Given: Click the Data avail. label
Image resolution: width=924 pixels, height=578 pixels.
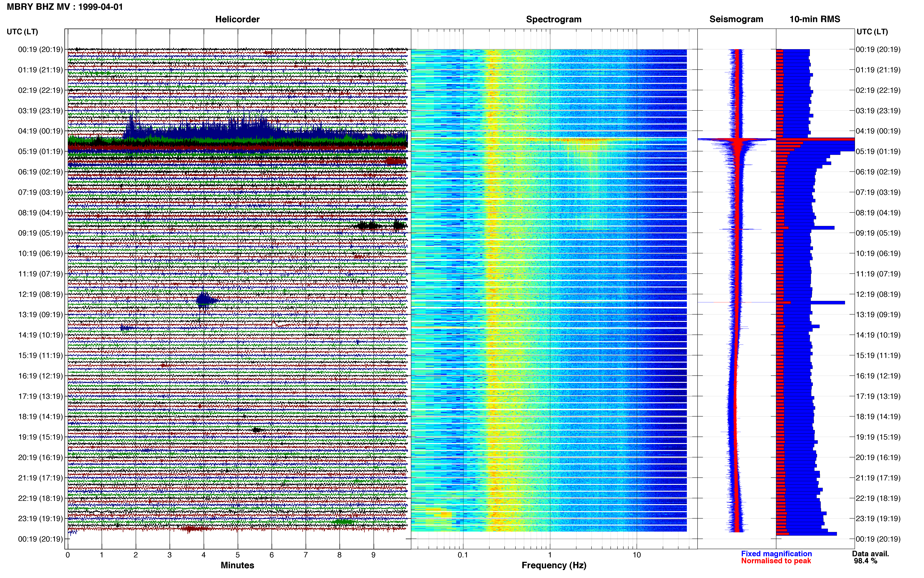Looking at the screenshot, I should (x=870, y=554).
